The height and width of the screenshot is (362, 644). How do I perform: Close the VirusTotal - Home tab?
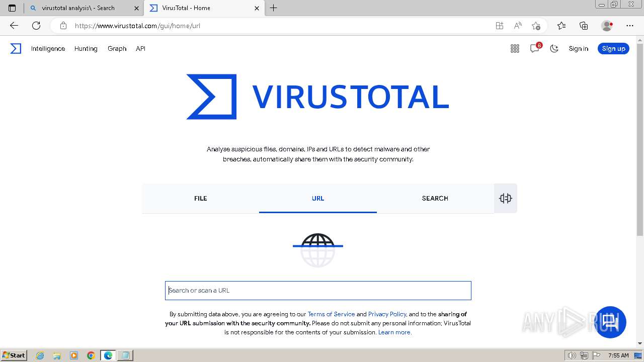(x=257, y=8)
